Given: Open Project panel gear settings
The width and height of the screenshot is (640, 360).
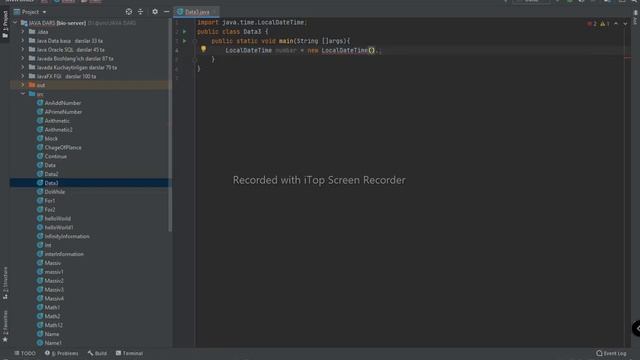Looking at the screenshot, I should [x=155, y=12].
